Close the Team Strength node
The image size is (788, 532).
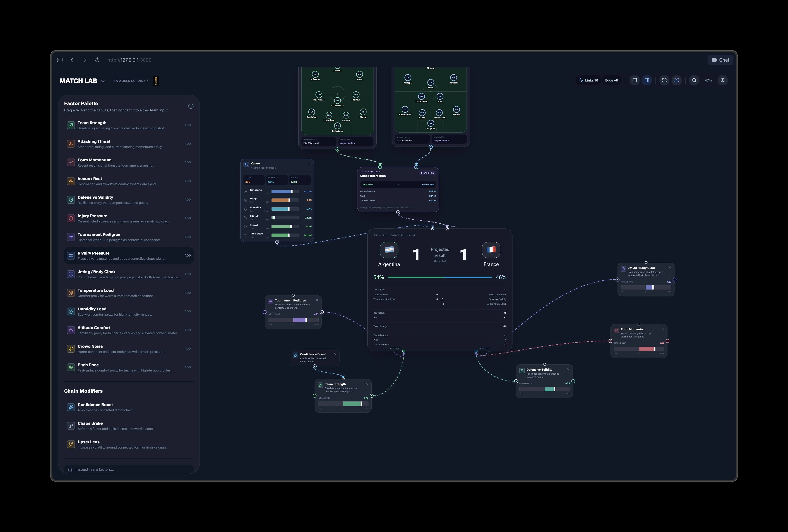click(x=367, y=384)
